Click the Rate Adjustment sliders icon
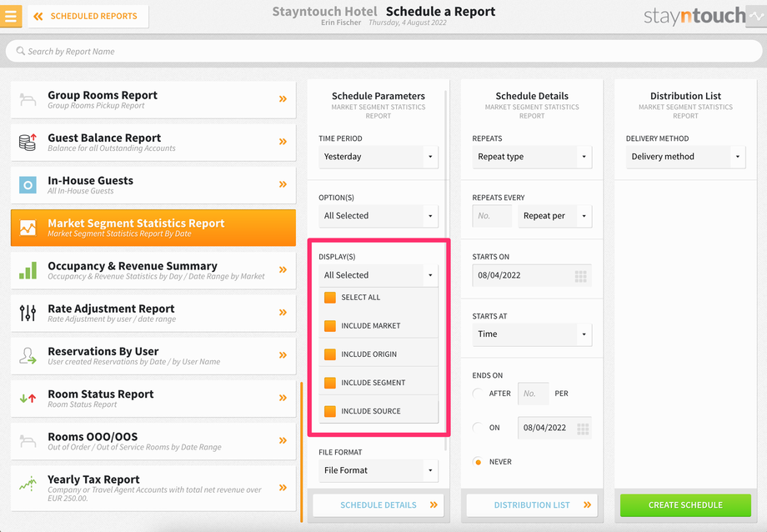 tap(28, 313)
